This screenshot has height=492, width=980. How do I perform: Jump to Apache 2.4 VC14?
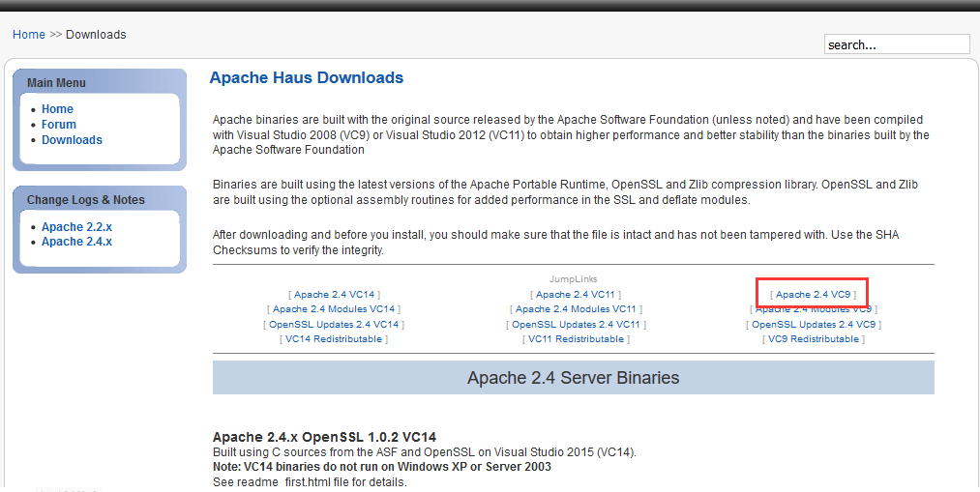(x=335, y=294)
